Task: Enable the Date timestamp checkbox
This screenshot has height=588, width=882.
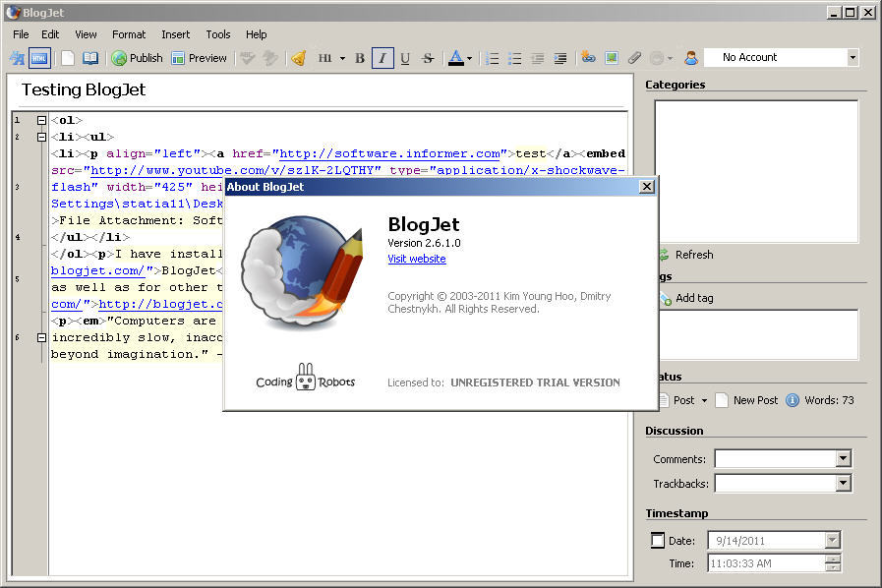Action: click(x=657, y=540)
